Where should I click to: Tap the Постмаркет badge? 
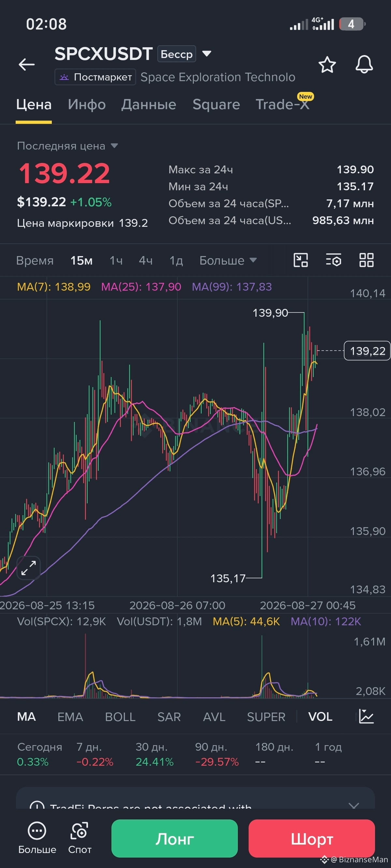95,77
